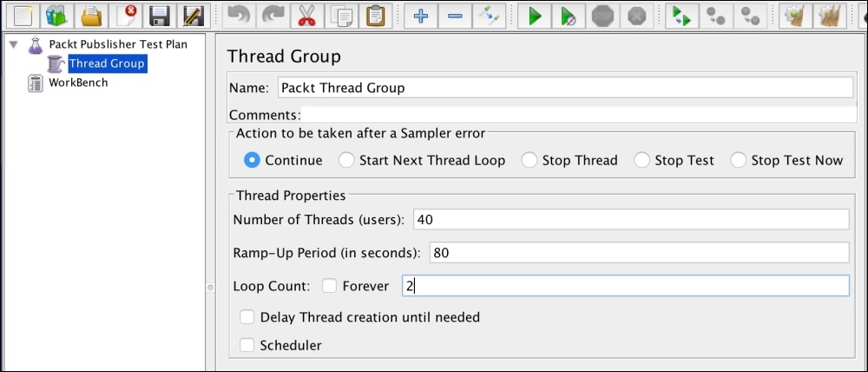The height and width of the screenshot is (372, 868).
Task: Open a test plan file
Action: 91,16
